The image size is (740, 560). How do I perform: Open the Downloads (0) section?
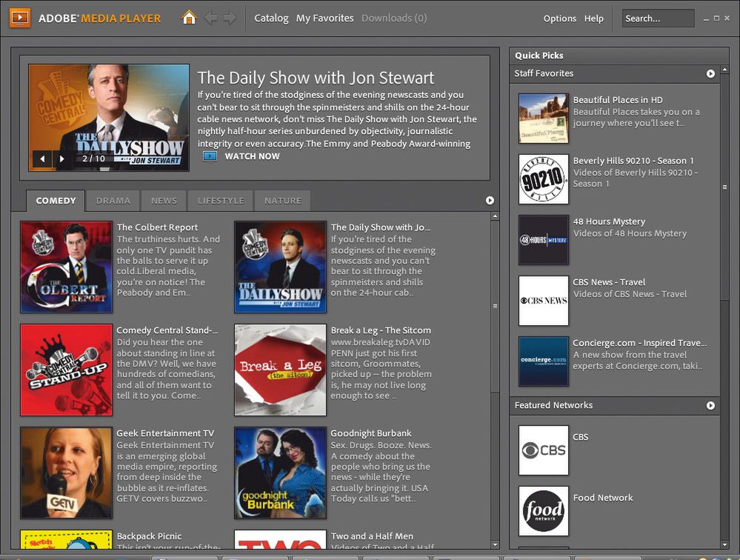[394, 18]
